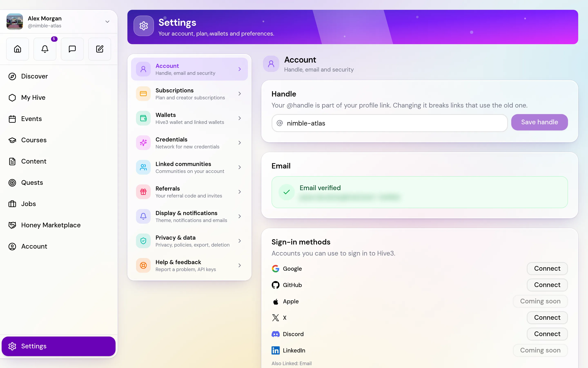Image resolution: width=588 pixels, height=368 pixels.
Task: Click the Google logo icon
Action: click(276, 269)
